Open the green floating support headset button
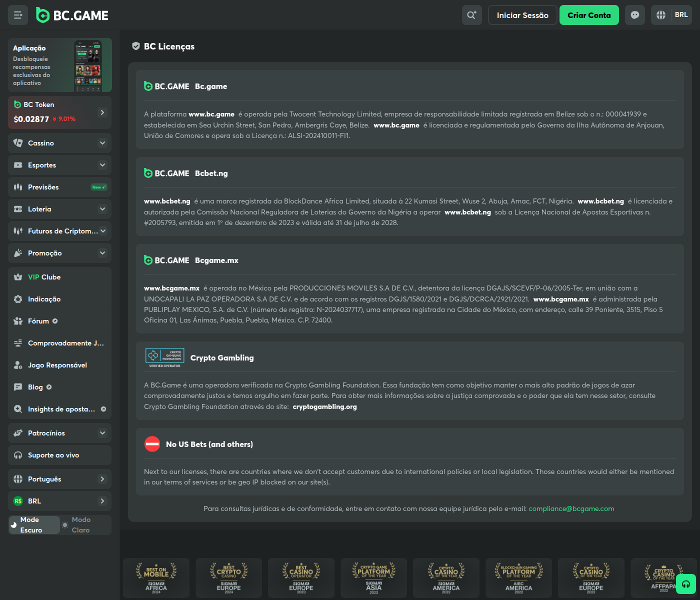The width and height of the screenshot is (700, 600). pos(686,584)
